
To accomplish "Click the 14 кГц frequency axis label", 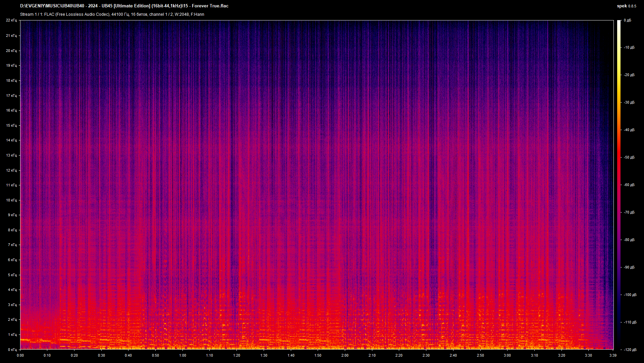I will (x=11, y=140).
